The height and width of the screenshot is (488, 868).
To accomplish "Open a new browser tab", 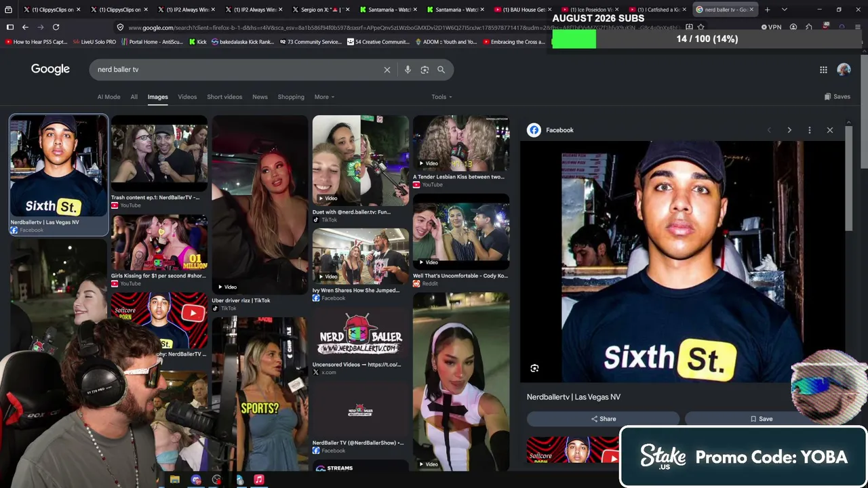I will point(767,9).
